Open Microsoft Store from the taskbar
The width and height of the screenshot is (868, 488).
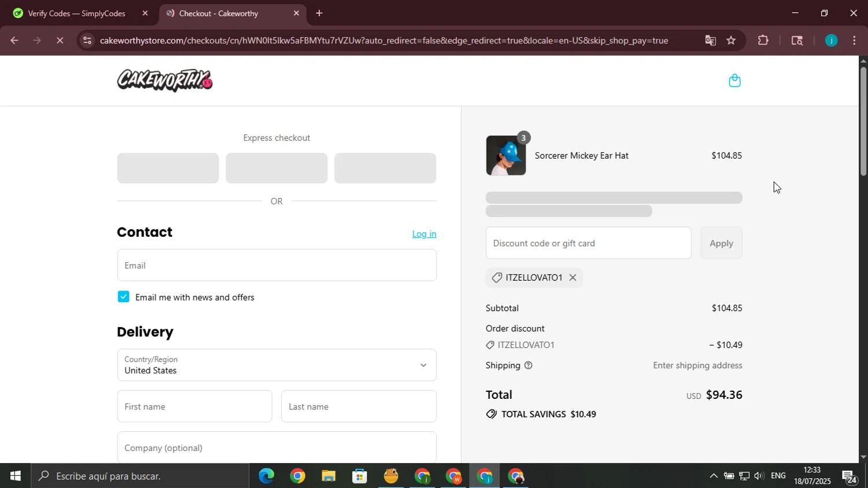tap(360, 476)
